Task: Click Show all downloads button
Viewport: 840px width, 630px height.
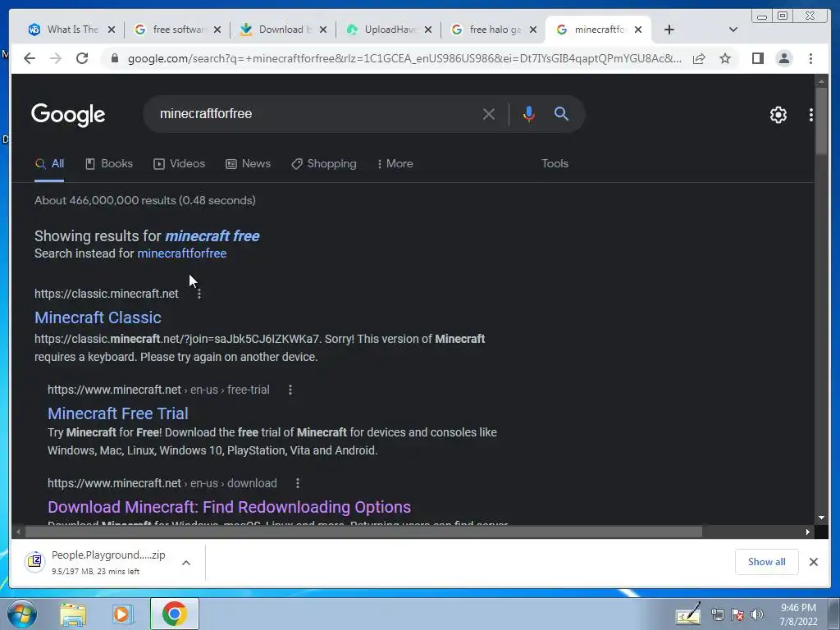Action: [767, 562]
